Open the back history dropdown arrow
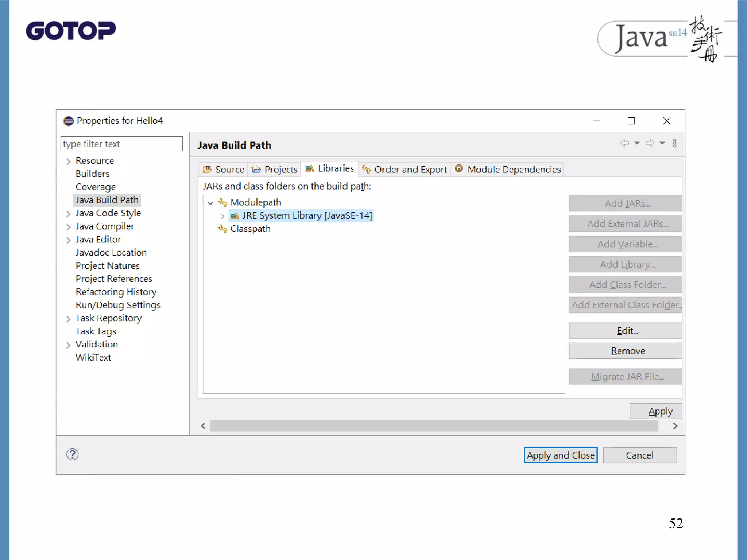The height and width of the screenshot is (560, 747). coord(637,143)
